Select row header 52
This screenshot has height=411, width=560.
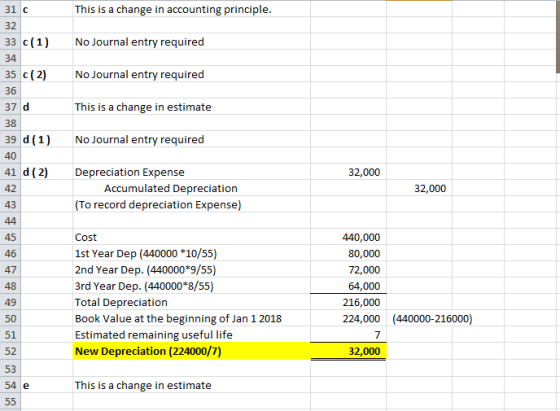coord(10,351)
